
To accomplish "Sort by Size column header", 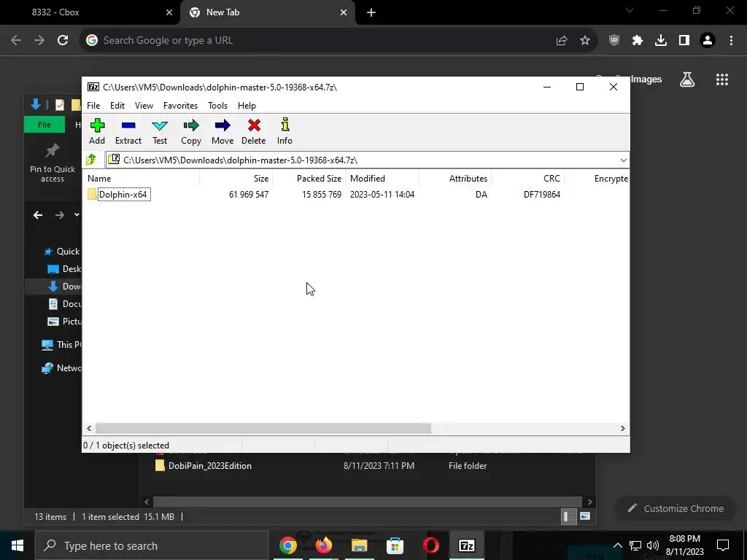I will pos(236,179).
